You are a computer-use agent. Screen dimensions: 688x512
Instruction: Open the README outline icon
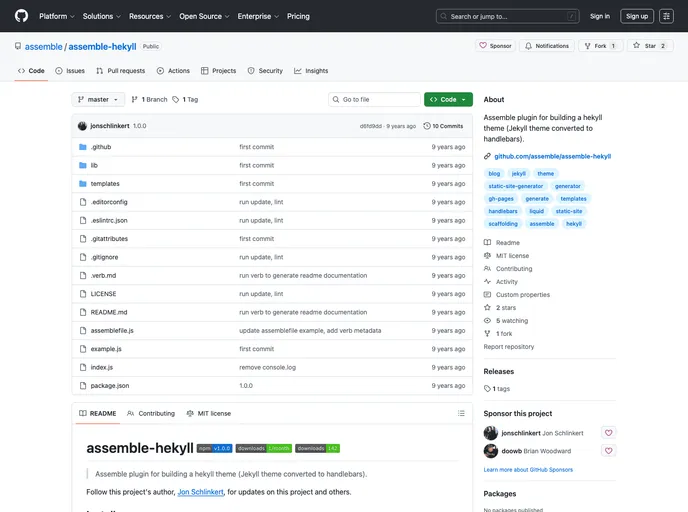(x=461, y=413)
